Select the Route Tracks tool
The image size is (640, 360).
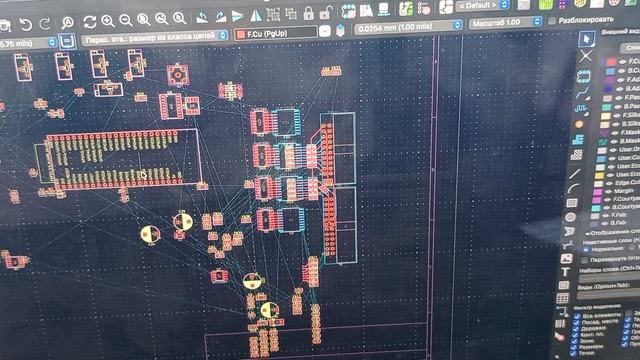[x=582, y=93]
